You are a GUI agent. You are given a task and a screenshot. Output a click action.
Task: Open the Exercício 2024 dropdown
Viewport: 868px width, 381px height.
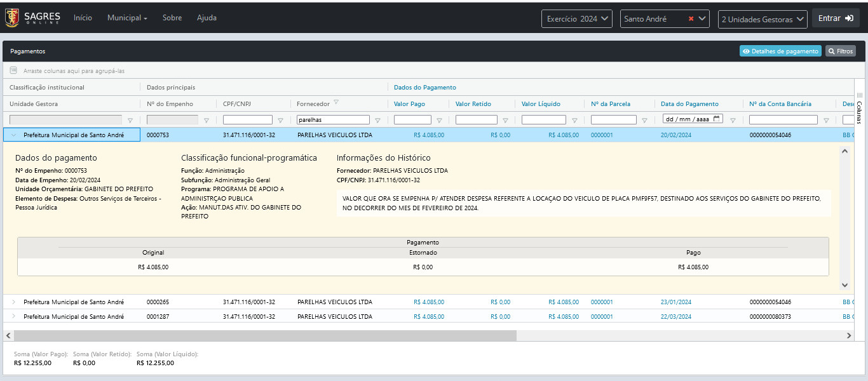577,19
